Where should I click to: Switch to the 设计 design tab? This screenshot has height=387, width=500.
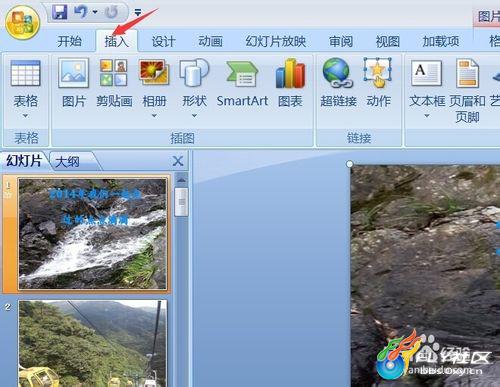(x=163, y=41)
